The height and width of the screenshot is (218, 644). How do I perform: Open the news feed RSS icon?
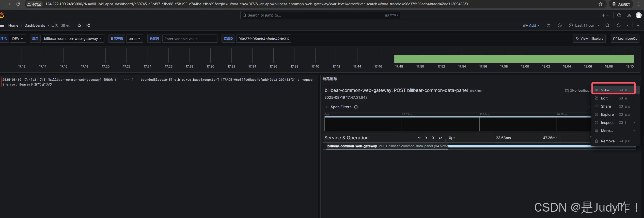(629, 15)
